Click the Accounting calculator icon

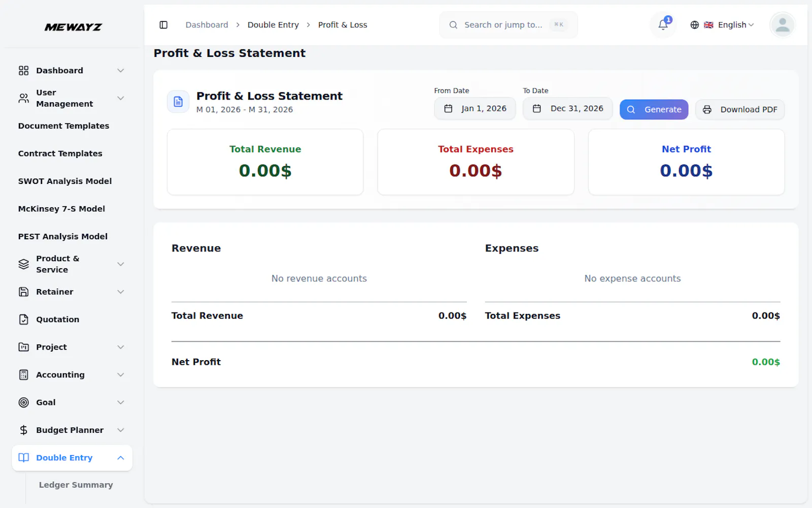(23, 375)
